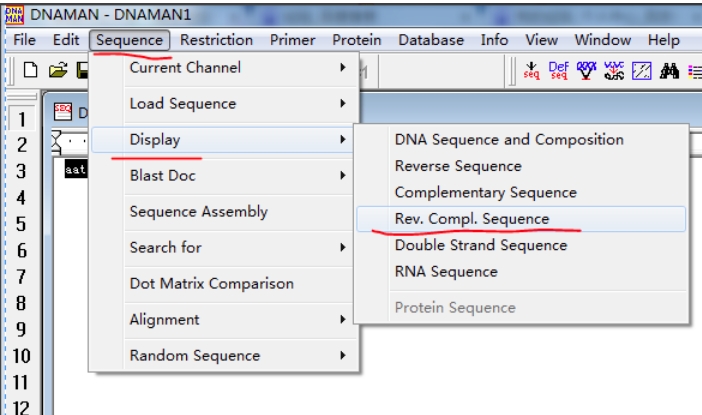Switch to channel 11
Screen dimensions: 702x415
pos(21,383)
